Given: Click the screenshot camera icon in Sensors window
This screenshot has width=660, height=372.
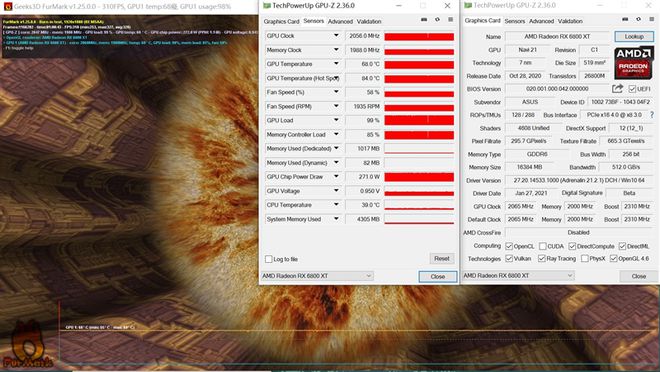Looking at the screenshot, I should [424, 20].
